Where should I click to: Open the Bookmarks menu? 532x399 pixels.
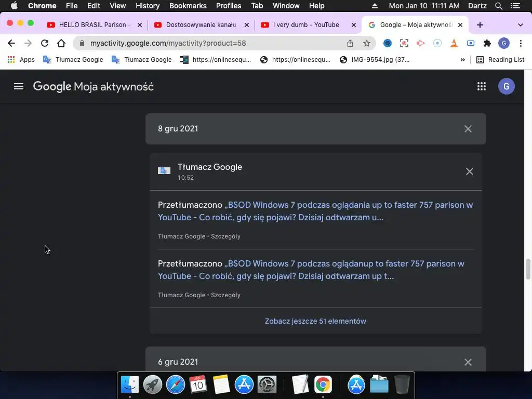[188, 6]
